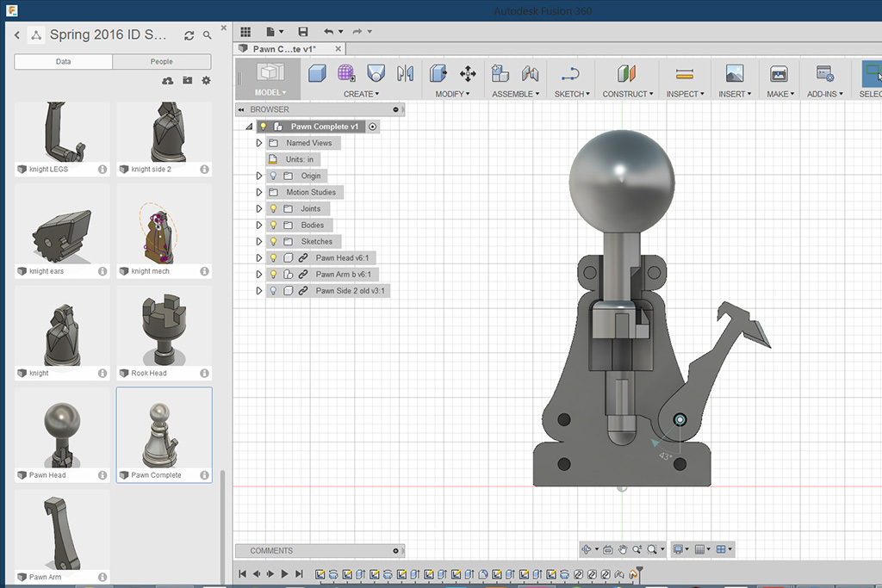Click the Pan hand navigation tool
Viewport: 882px width, 588px height.
[x=623, y=550]
